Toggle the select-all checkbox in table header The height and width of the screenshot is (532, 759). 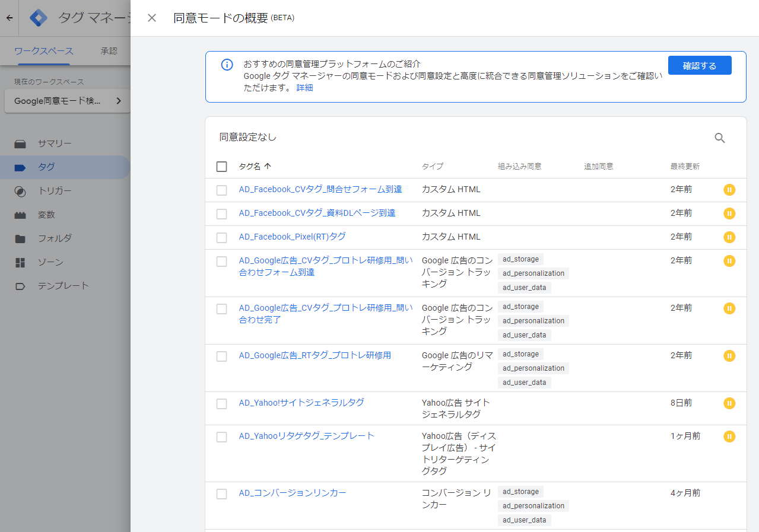coord(221,167)
